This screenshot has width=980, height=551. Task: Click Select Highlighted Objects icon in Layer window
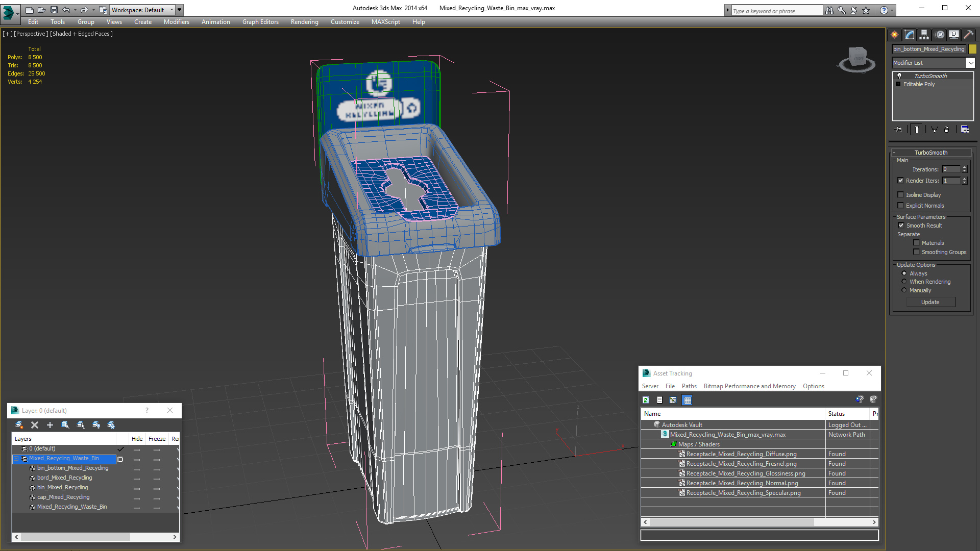pyautogui.click(x=65, y=425)
